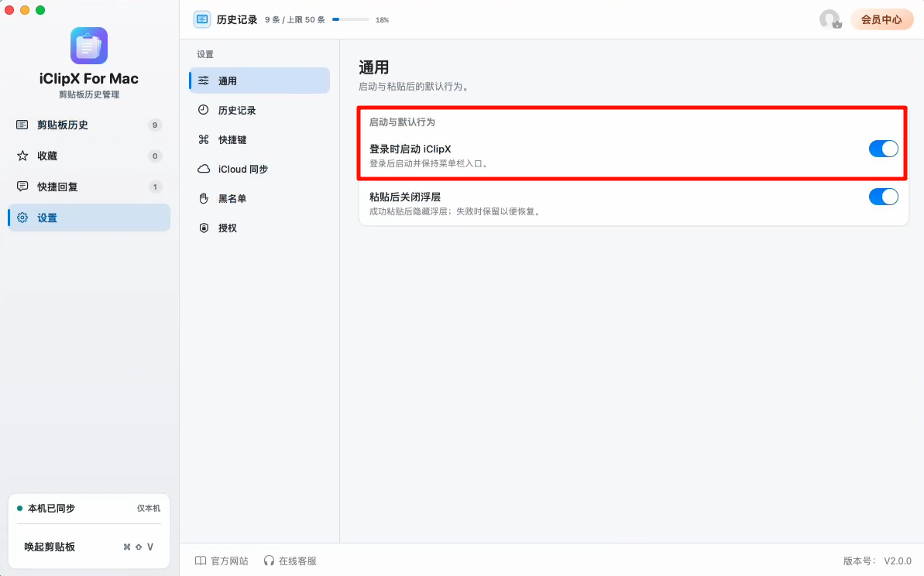The height and width of the screenshot is (576, 924).
Task: Click the 剪贴板历史管理 subtitle under app name
Action: pos(89,94)
